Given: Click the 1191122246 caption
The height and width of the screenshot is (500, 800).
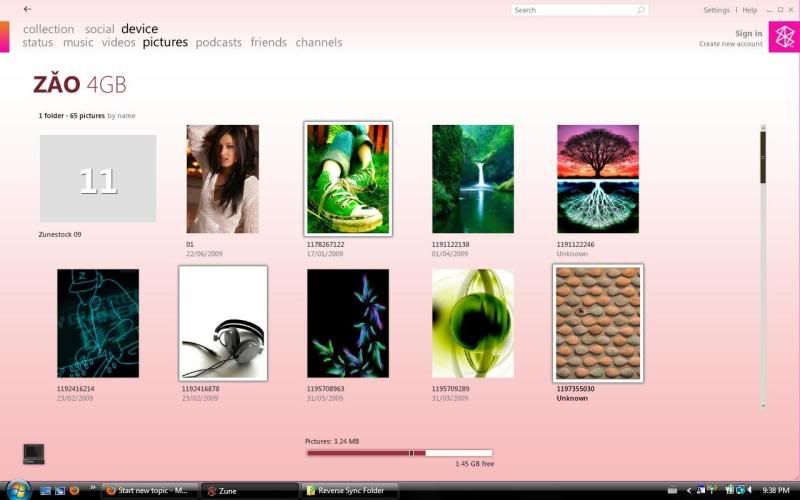Looking at the screenshot, I should [576, 244].
